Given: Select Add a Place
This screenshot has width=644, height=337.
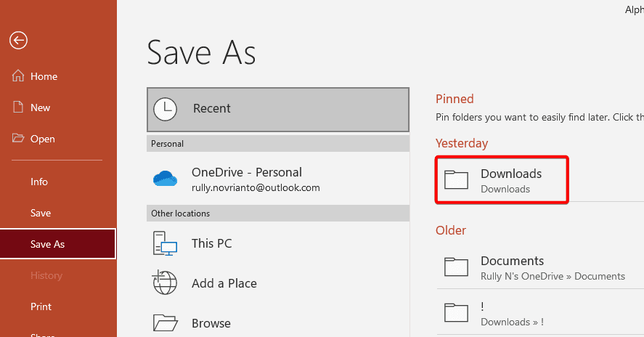Looking at the screenshot, I should [278, 283].
